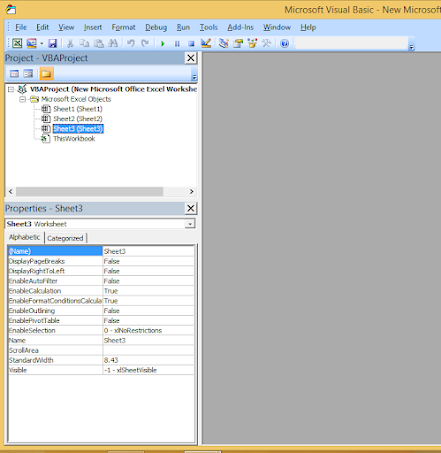The height and width of the screenshot is (453, 441).
Task: Open the Help menu
Action: coord(308,27)
